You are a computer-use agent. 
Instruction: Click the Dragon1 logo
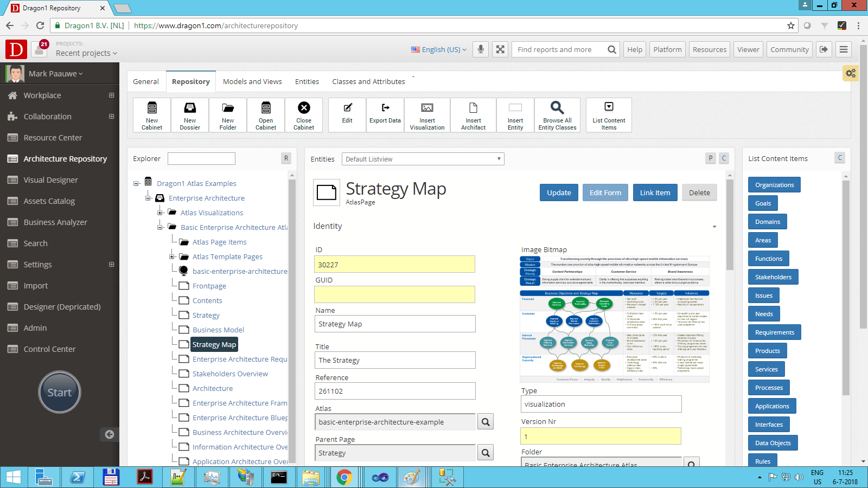tap(16, 49)
